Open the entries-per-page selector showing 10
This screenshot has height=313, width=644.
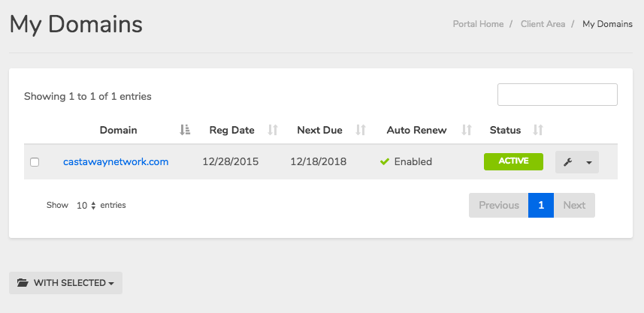[x=86, y=205]
